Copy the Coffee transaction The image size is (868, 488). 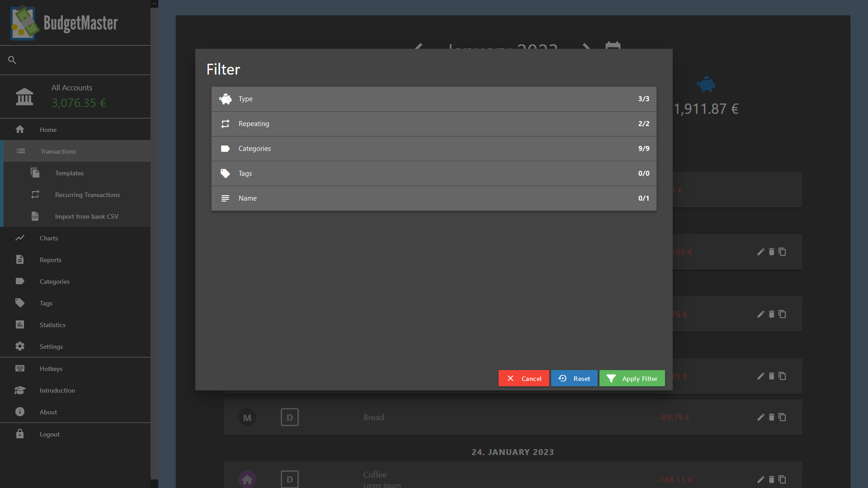(x=783, y=479)
